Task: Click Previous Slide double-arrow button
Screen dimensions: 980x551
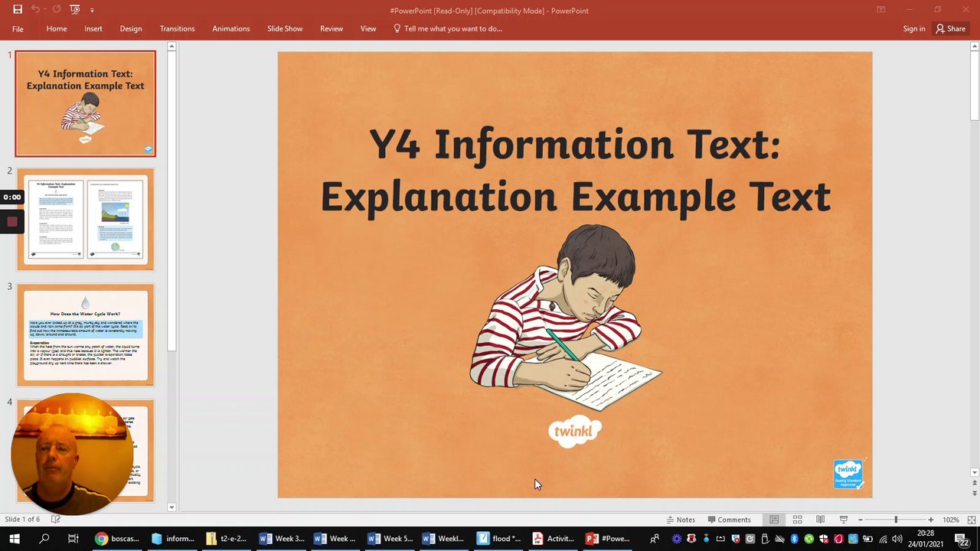Action: [x=974, y=483]
